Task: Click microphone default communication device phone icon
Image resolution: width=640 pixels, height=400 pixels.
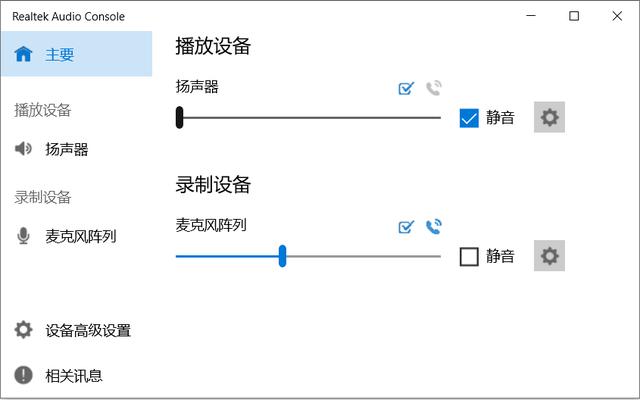Action: coord(434,227)
